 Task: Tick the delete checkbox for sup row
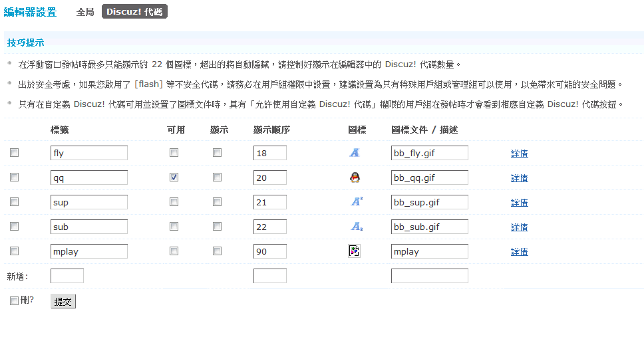(15, 202)
